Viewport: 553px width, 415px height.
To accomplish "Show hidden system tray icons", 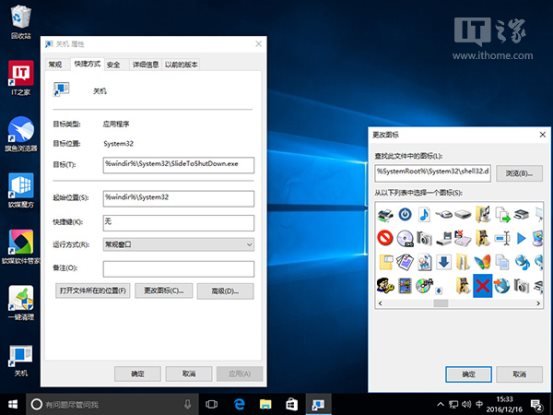I will (440, 404).
